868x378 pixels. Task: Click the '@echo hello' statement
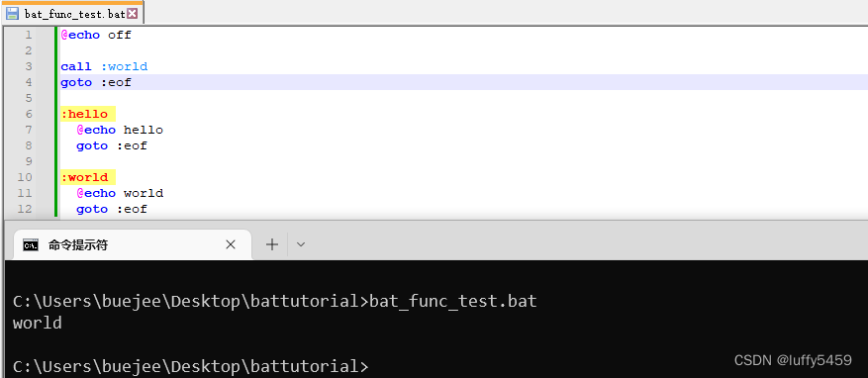coord(120,130)
